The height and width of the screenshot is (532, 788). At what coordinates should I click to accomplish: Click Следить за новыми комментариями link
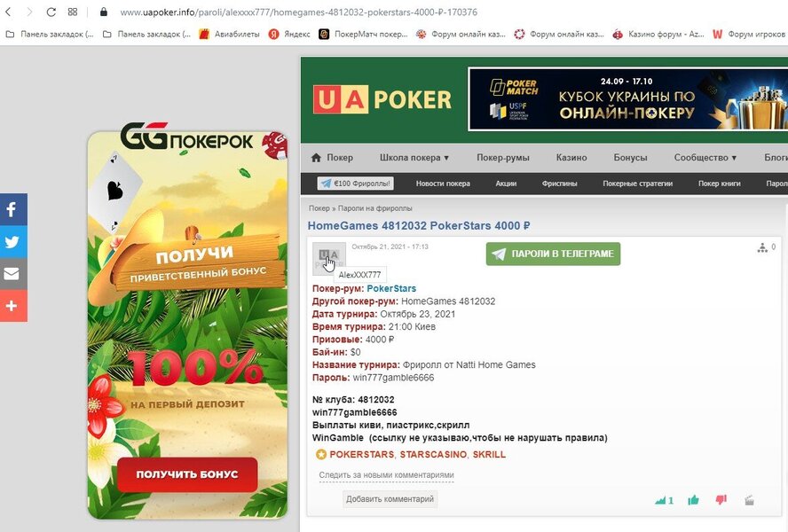387,474
